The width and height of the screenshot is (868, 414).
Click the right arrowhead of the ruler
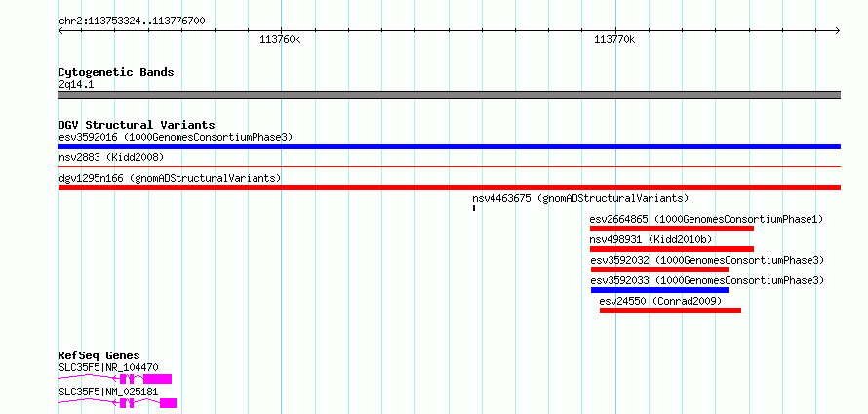pos(838,30)
